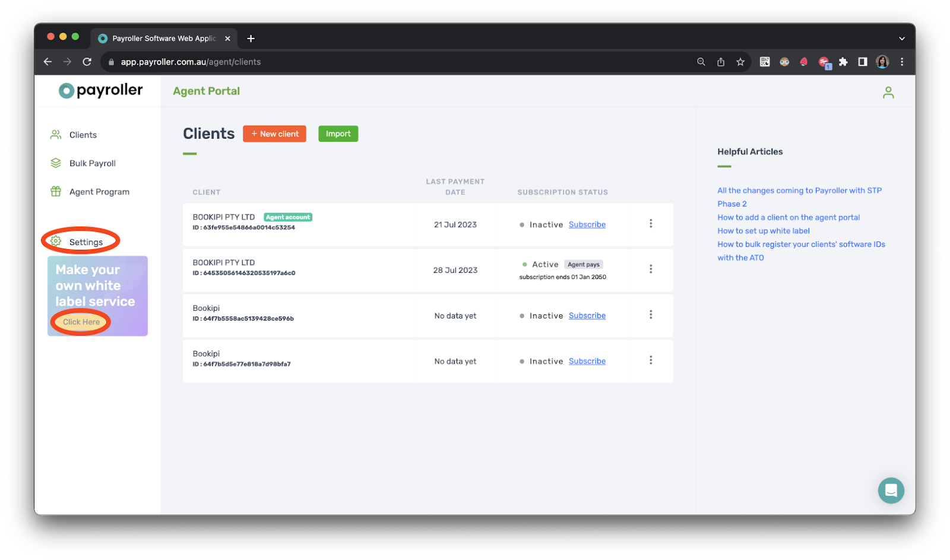The image size is (950, 560).
Task: Click the CLIENT column header
Action: (x=206, y=193)
